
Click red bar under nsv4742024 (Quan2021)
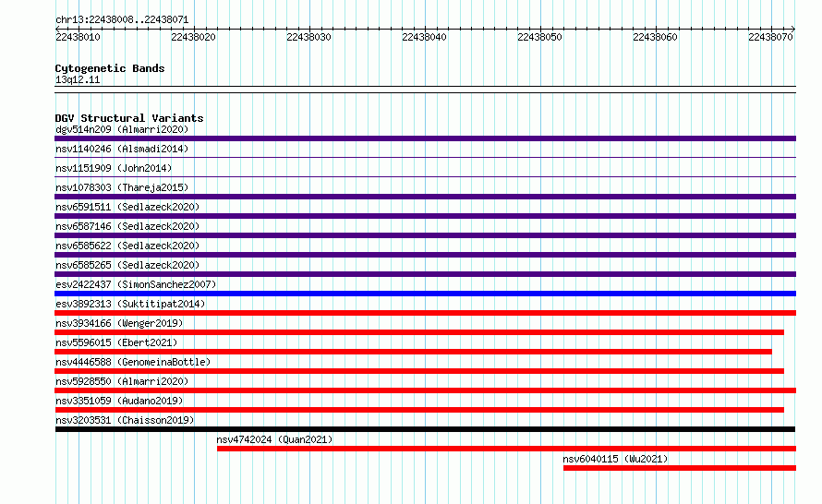click(x=506, y=449)
